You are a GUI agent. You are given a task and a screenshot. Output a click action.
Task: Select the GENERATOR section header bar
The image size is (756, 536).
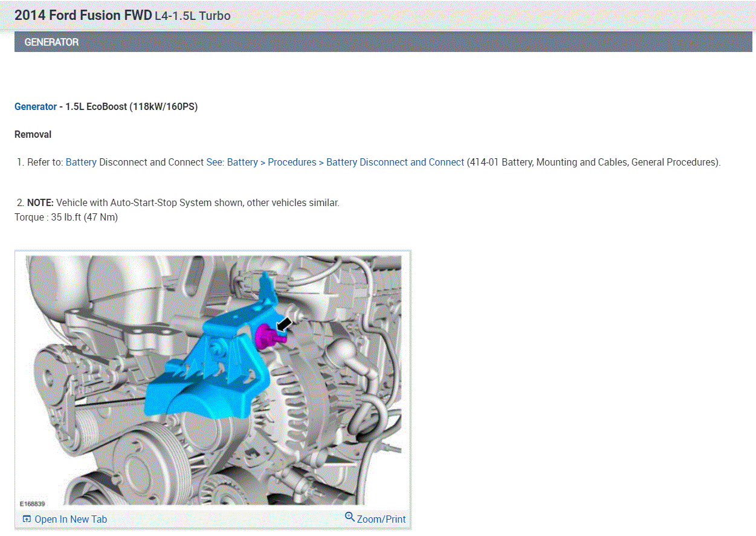(x=383, y=42)
